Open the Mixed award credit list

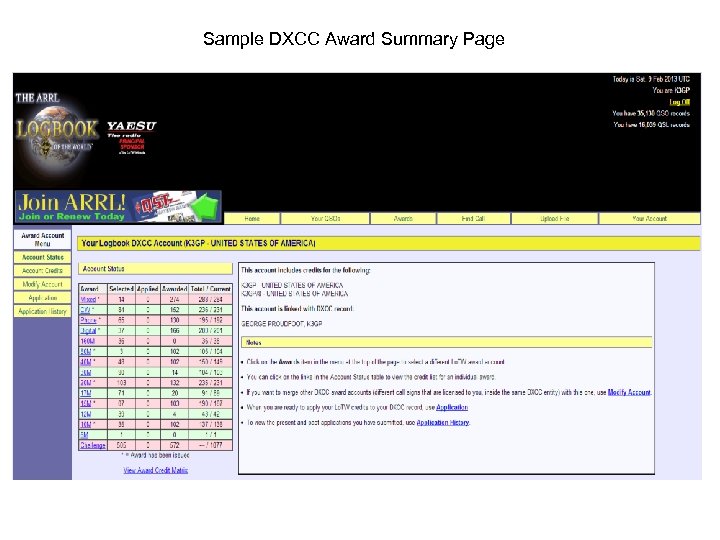(x=88, y=299)
